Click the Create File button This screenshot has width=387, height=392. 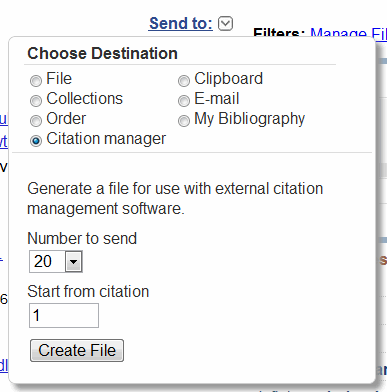click(x=77, y=351)
